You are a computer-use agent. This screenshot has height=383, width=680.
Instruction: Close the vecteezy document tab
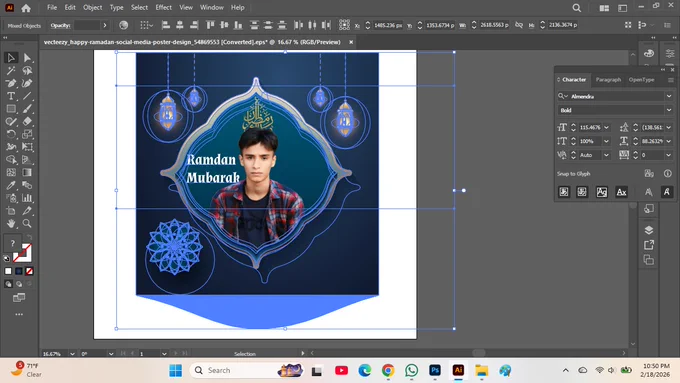point(351,42)
